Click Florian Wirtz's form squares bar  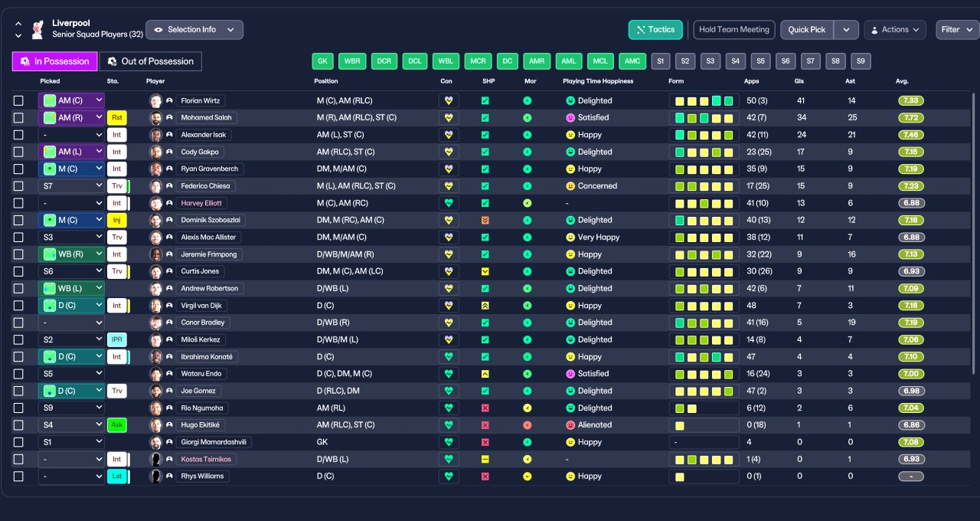click(x=704, y=100)
